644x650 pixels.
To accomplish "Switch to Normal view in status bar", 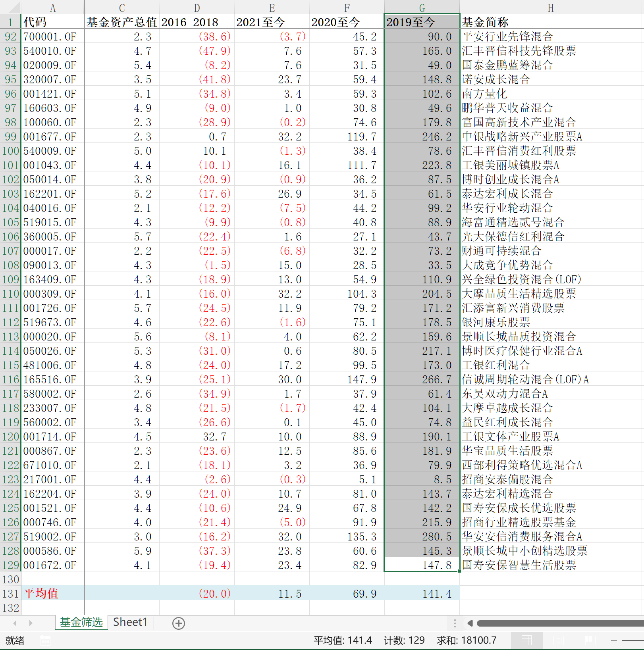I will [x=526, y=640].
